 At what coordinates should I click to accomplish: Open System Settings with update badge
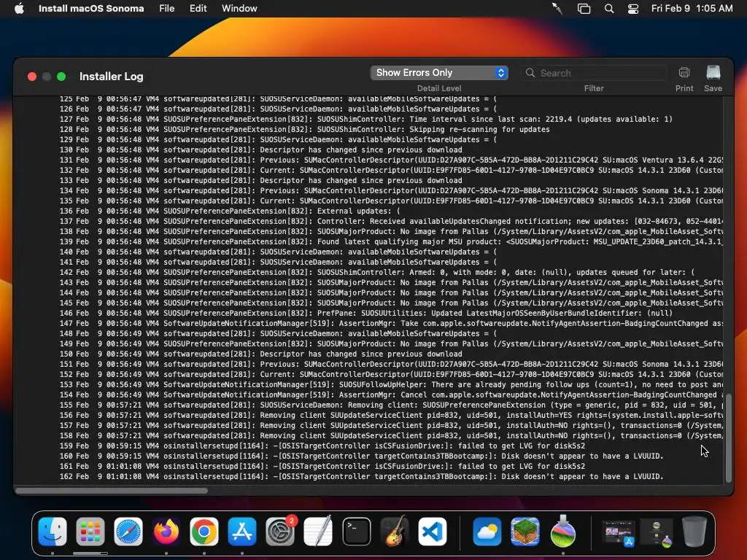pyautogui.click(x=280, y=532)
